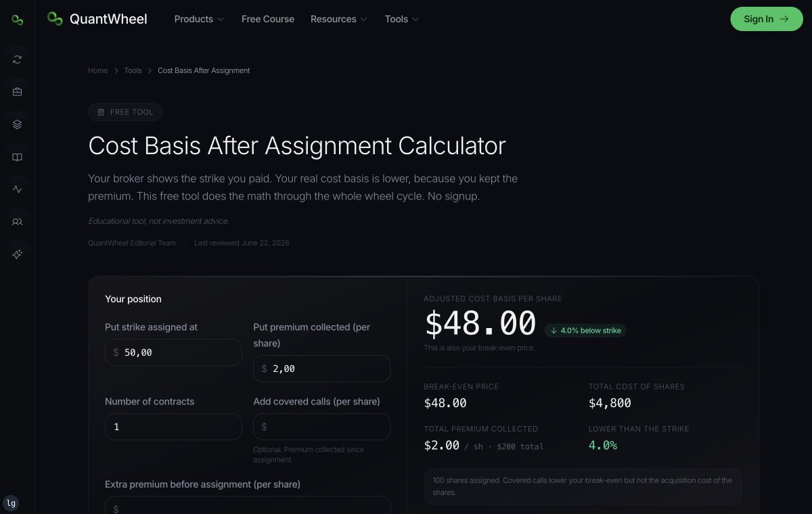The image size is (812, 514).
Task: Click the green 4.0% lower than strike value
Action: click(603, 445)
